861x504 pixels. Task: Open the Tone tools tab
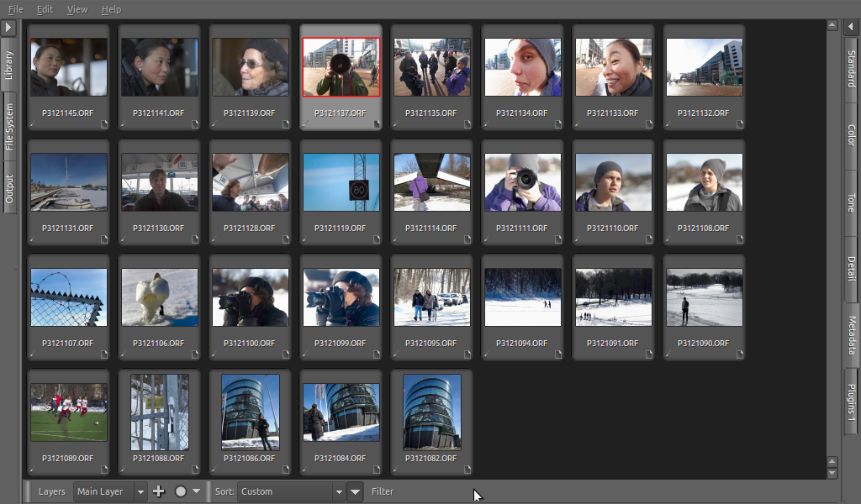pos(851,202)
